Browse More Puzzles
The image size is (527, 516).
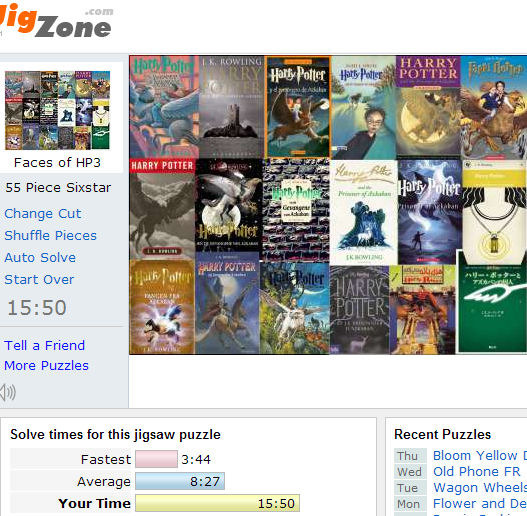click(46, 365)
